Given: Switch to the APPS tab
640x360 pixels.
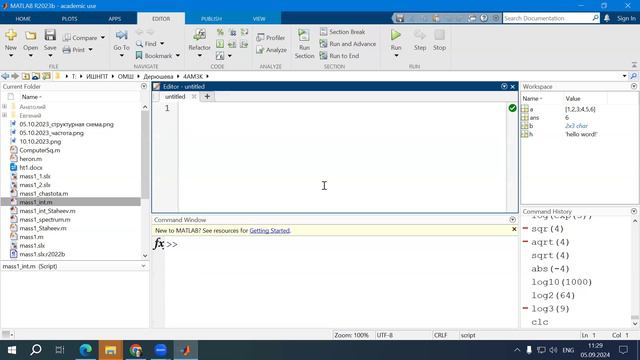Looking at the screenshot, I should (x=115, y=19).
